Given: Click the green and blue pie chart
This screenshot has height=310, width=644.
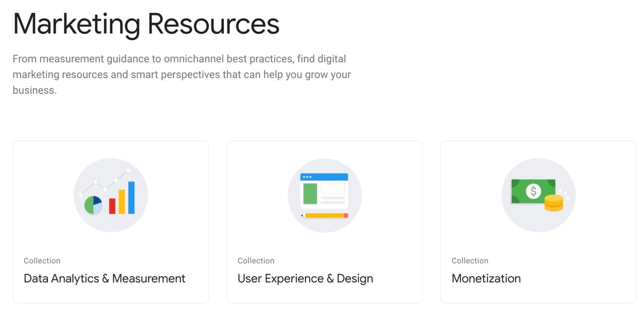Looking at the screenshot, I should pyautogui.click(x=93, y=205).
